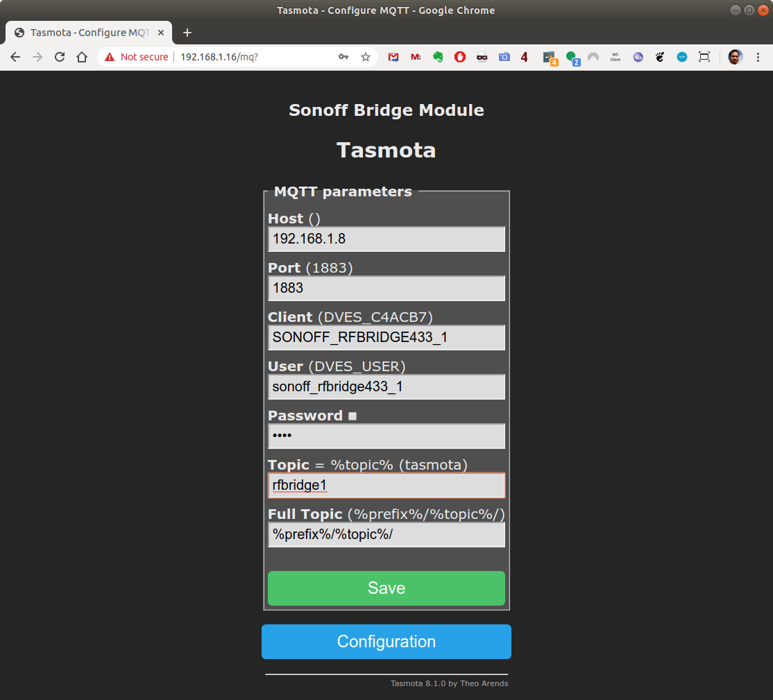Open the Chrome three-dot menu
Screen dimensions: 773x700
coord(758,57)
